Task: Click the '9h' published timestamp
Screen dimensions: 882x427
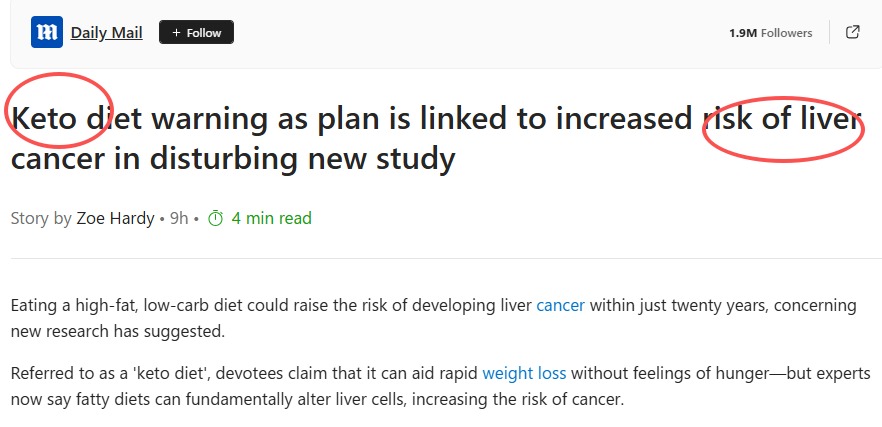Action: (179, 218)
